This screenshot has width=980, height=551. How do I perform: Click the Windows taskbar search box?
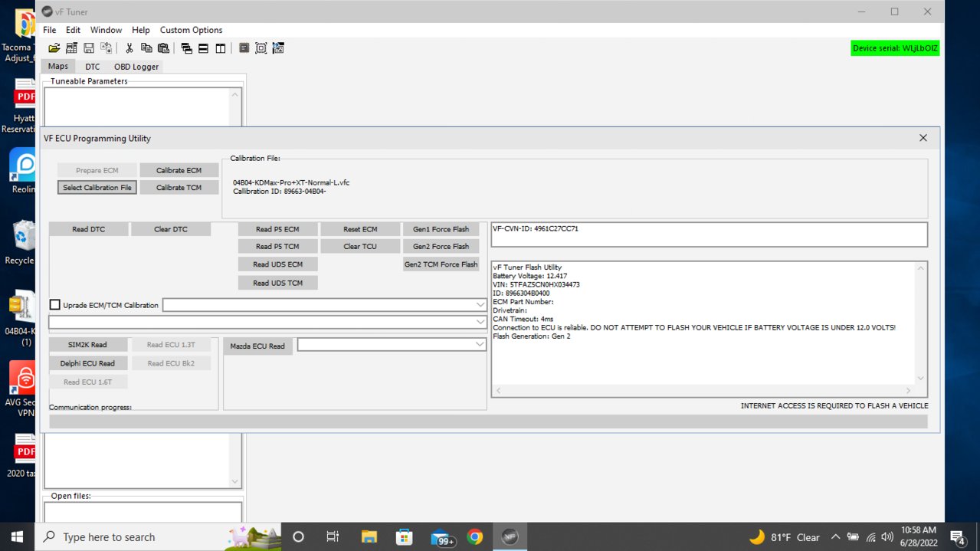[x=158, y=536]
